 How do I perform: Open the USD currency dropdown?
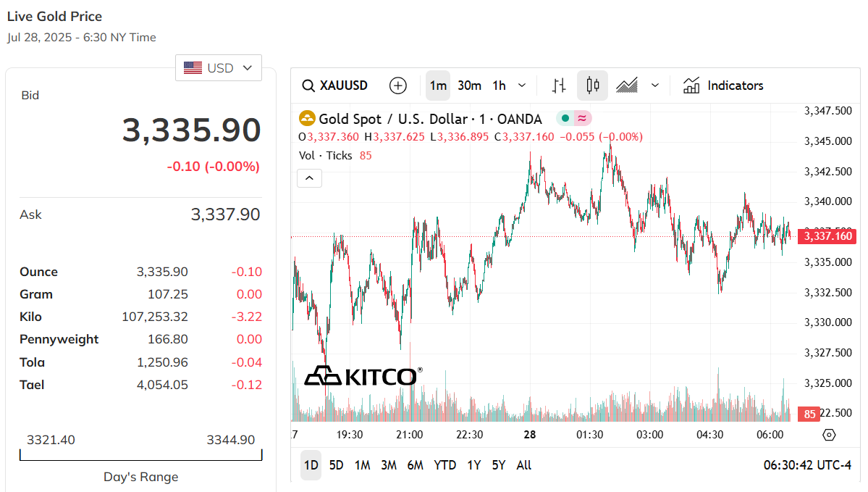tap(219, 68)
